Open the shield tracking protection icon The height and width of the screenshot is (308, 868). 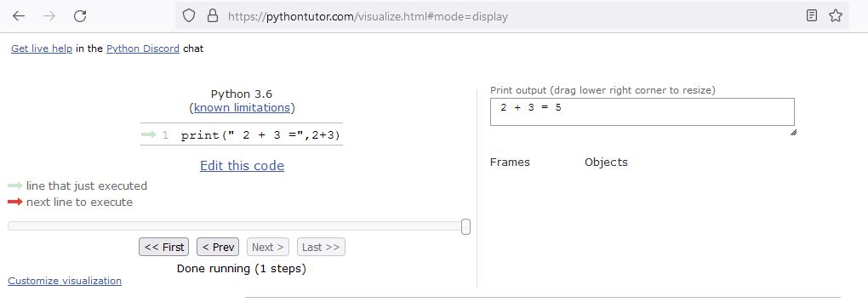click(189, 16)
